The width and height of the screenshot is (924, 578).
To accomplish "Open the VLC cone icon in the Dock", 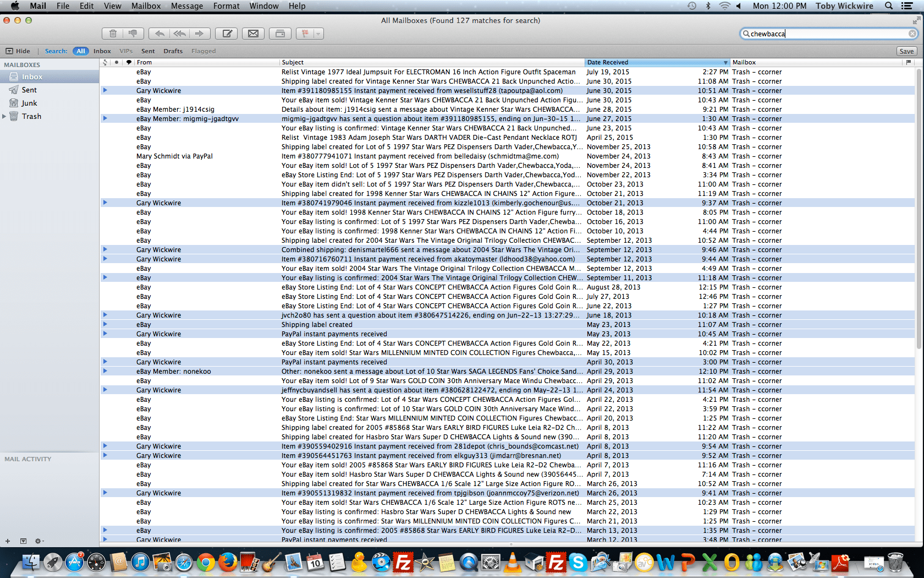I will pyautogui.click(x=513, y=562).
